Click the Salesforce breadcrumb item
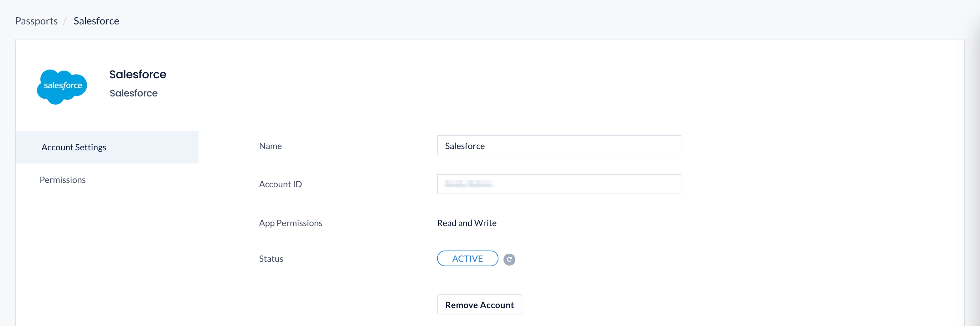 96,21
